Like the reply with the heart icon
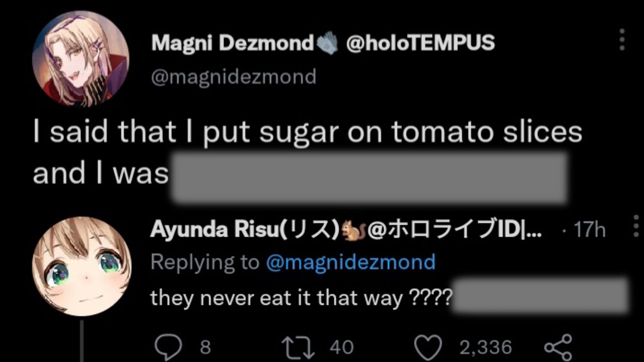Image resolution: width=644 pixels, height=362 pixels. [428, 347]
